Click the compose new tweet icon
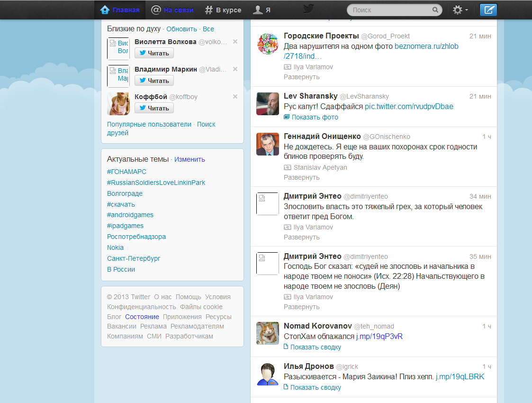Viewport: 532px width, 403px height. pos(488,9)
